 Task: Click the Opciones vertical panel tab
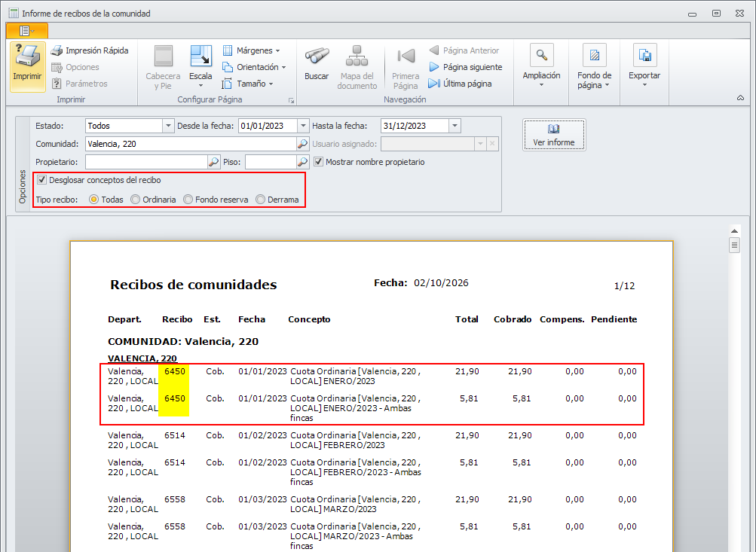(22, 187)
